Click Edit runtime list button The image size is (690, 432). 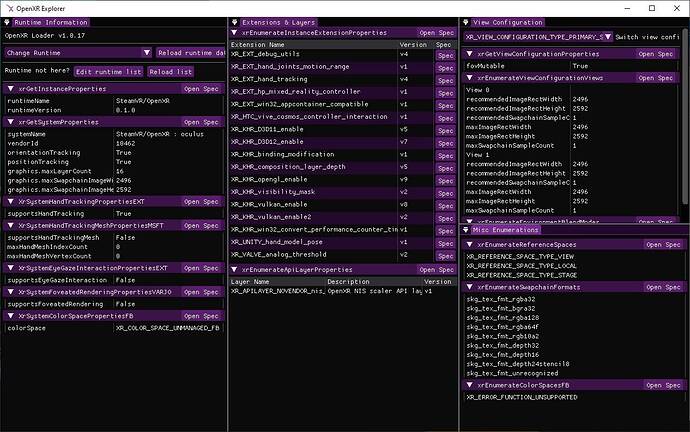[x=109, y=72]
